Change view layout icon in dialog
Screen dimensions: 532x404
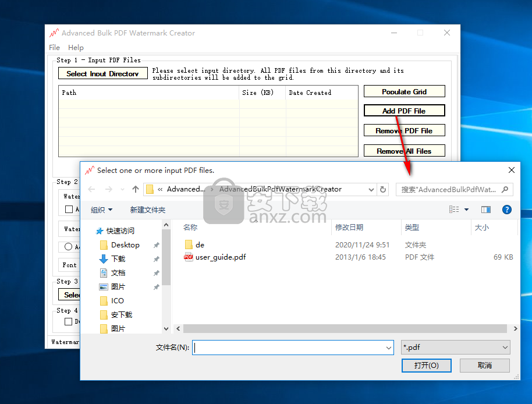click(x=454, y=210)
